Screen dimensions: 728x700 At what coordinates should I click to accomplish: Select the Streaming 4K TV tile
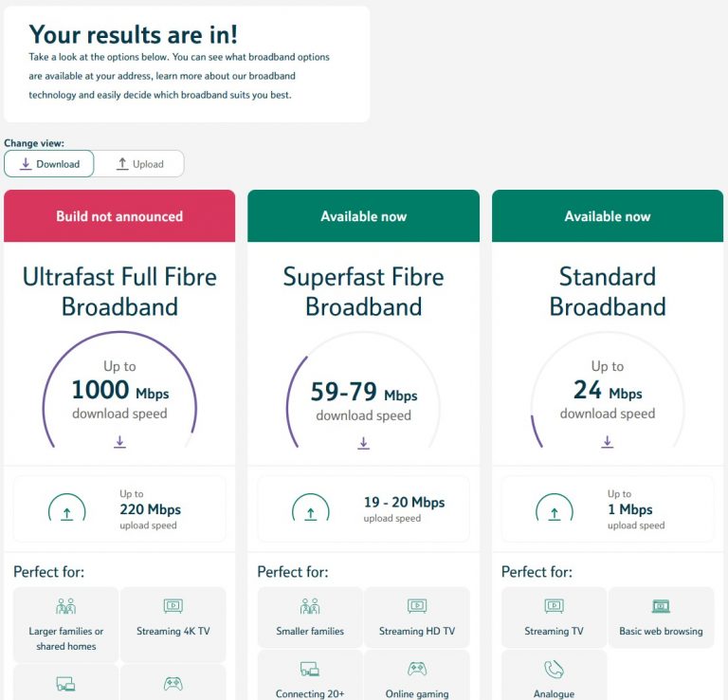point(173,624)
